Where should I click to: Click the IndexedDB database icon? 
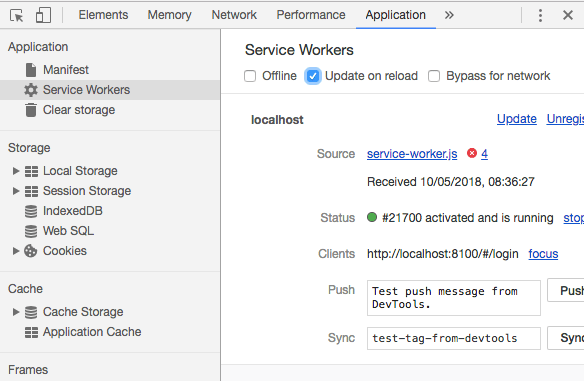[31, 211]
